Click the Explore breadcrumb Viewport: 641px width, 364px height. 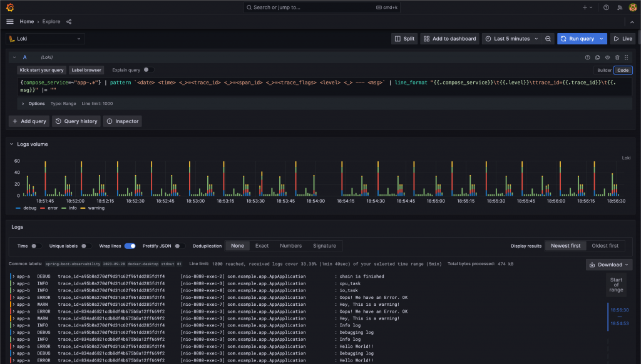pyautogui.click(x=51, y=22)
